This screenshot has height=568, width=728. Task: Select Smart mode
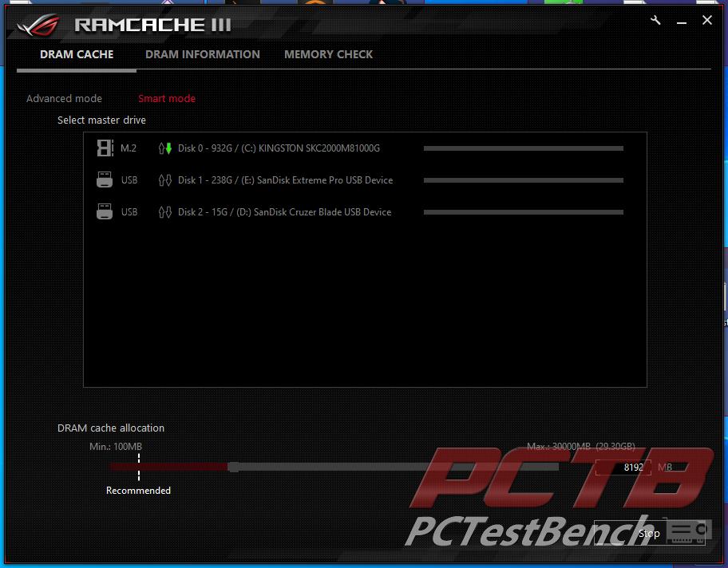[167, 98]
